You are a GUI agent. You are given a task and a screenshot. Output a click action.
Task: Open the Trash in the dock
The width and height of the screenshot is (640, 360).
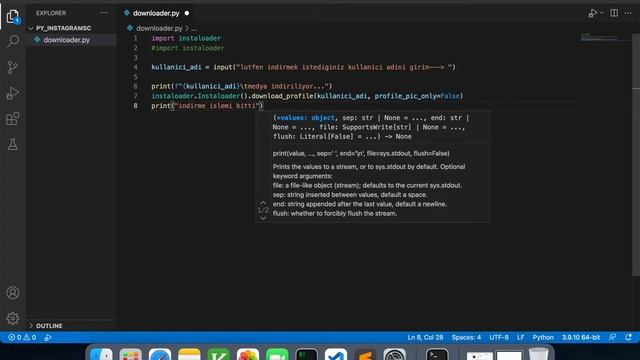coord(538,353)
